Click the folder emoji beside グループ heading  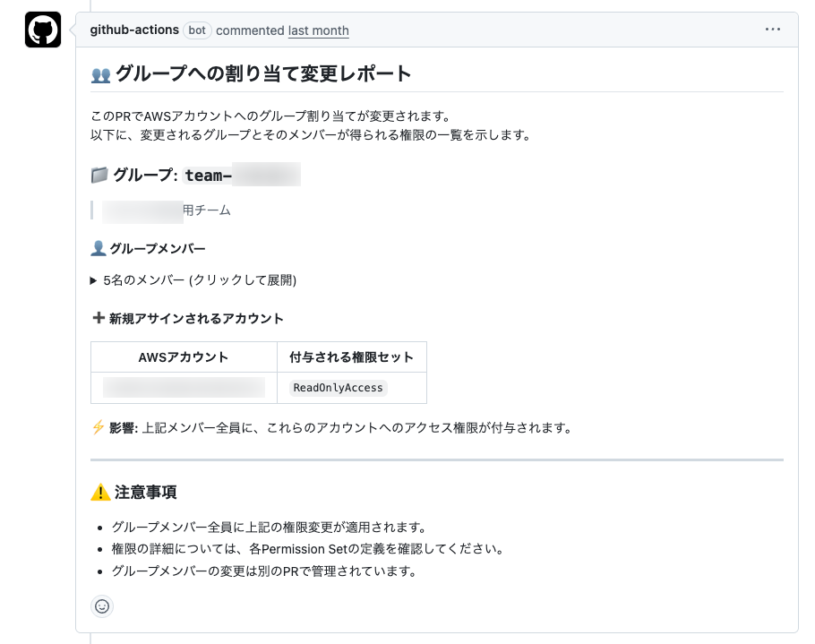point(99,175)
